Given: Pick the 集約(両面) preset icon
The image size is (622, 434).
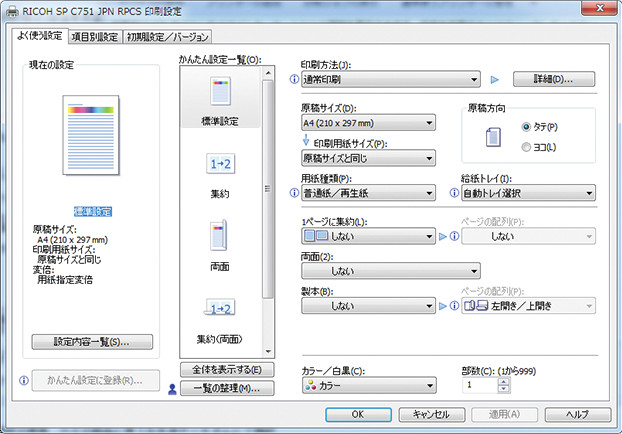Looking at the screenshot, I should [x=219, y=308].
